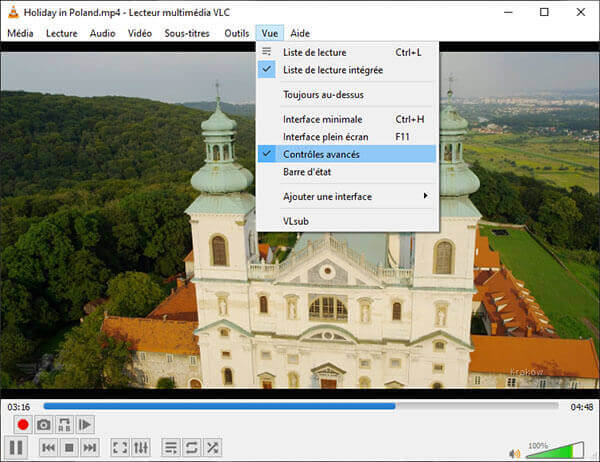Image resolution: width=600 pixels, height=462 pixels.
Task: Stop the playback
Action: point(68,448)
